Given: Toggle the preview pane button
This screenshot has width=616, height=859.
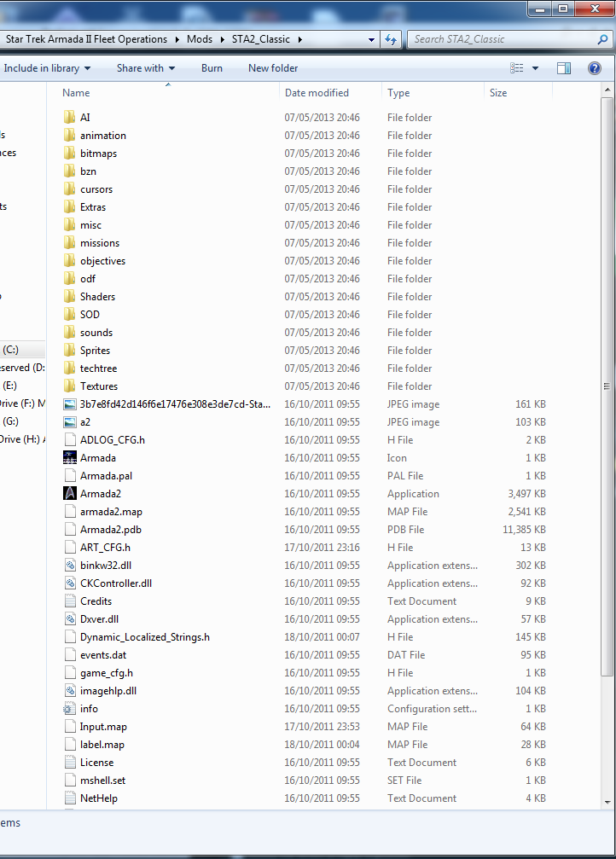Looking at the screenshot, I should (x=563, y=68).
